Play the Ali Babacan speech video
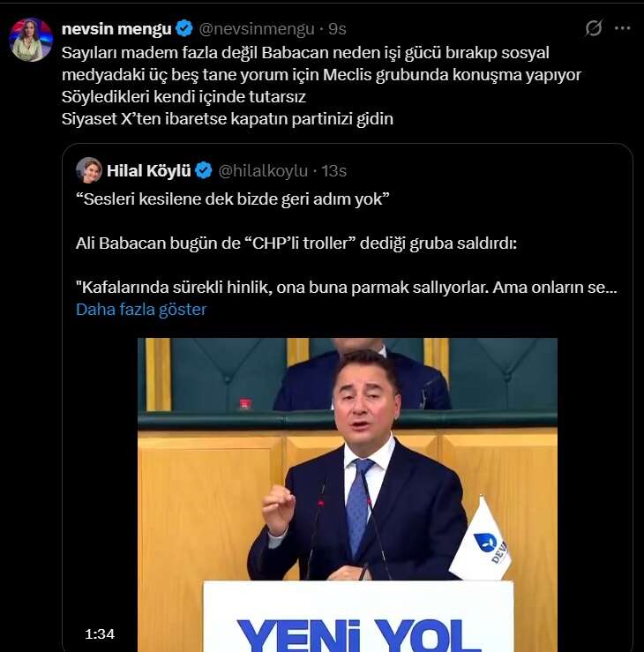Image resolution: width=644 pixels, height=652 pixels. click(x=347, y=494)
